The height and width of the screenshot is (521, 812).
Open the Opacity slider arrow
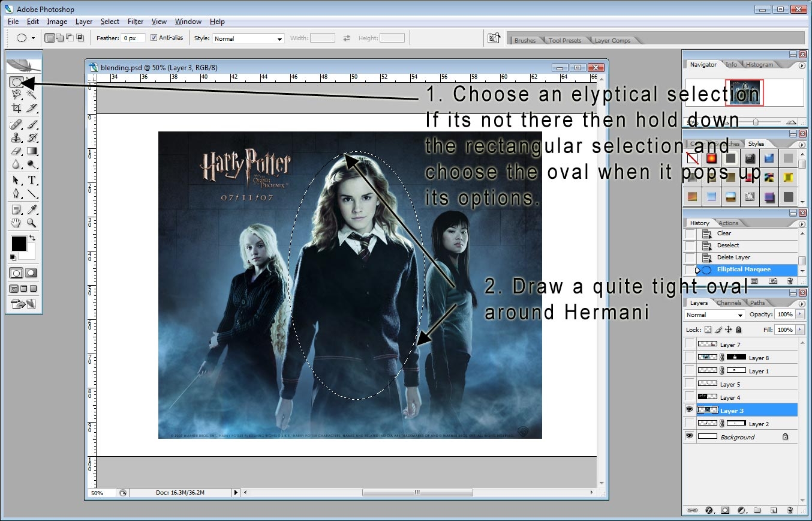click(x=800, y=315)
